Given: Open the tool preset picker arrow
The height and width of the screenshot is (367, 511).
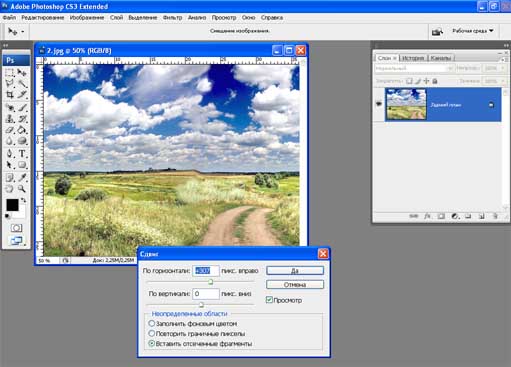Looking at the screenshot, I should coord(23,32).
